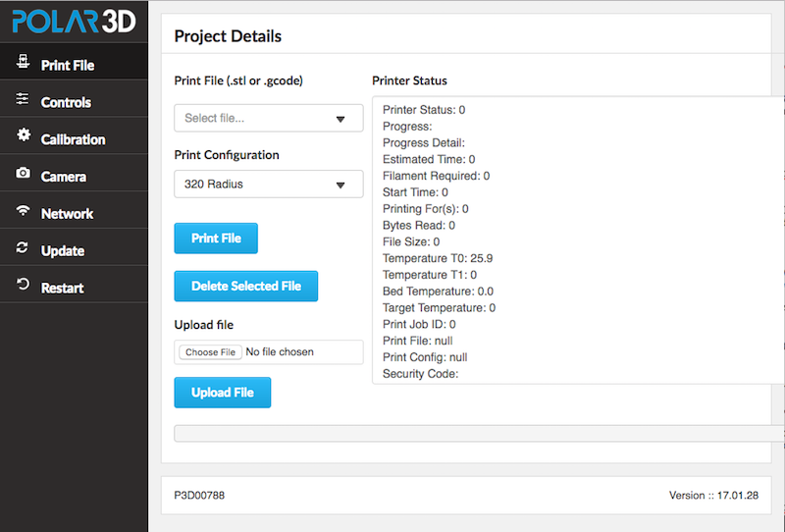Viewport: 785px width, 532px height.
Task: Click the printer icon beside Print File
Action: [x=23, y=65]
